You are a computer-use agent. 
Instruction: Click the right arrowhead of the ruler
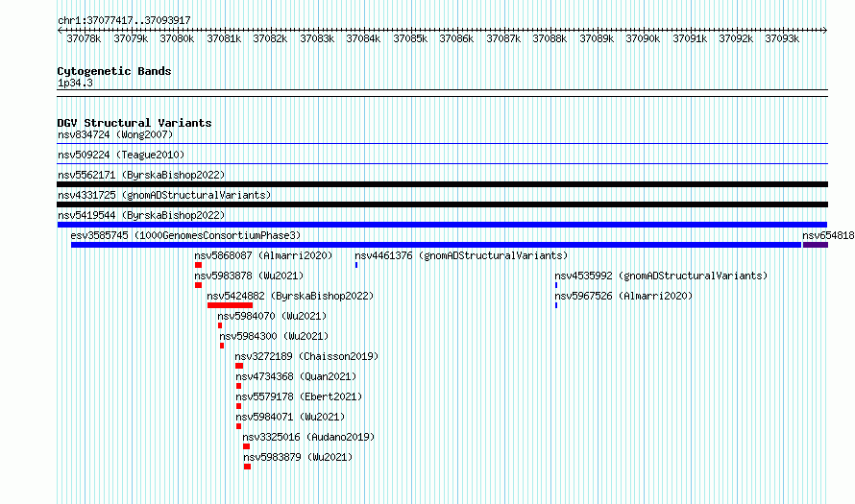pos(825,31)
